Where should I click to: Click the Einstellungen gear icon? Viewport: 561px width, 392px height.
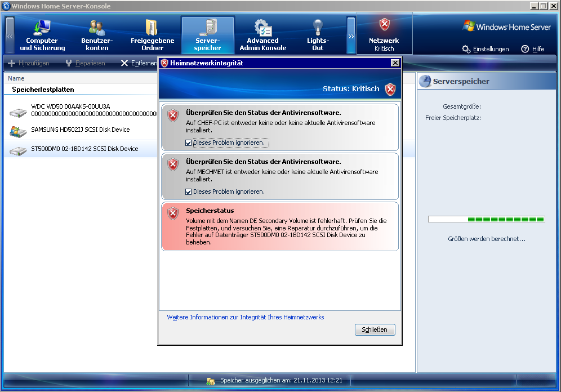466,49
